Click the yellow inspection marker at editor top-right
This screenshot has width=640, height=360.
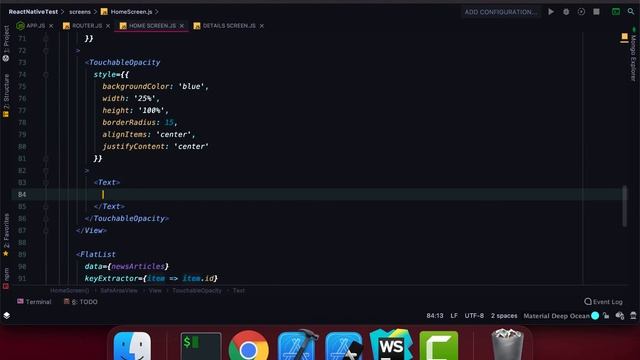click(x=624, y=37)
